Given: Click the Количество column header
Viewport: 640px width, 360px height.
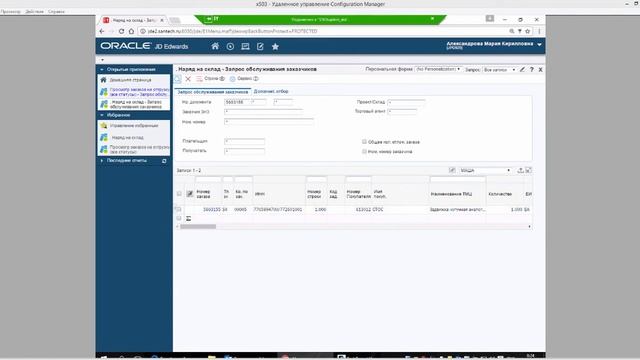Looking at the screenshot, I should pos(500,194).
